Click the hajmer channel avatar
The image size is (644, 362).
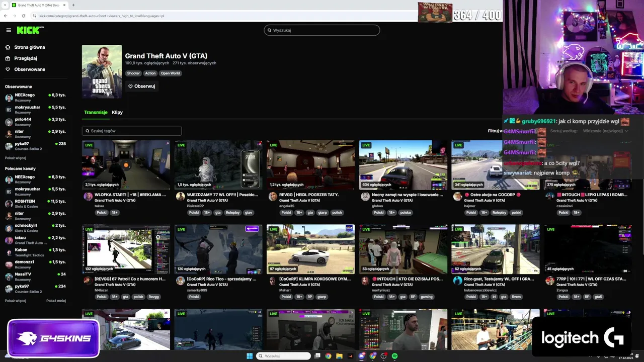(x=457, y=197)
